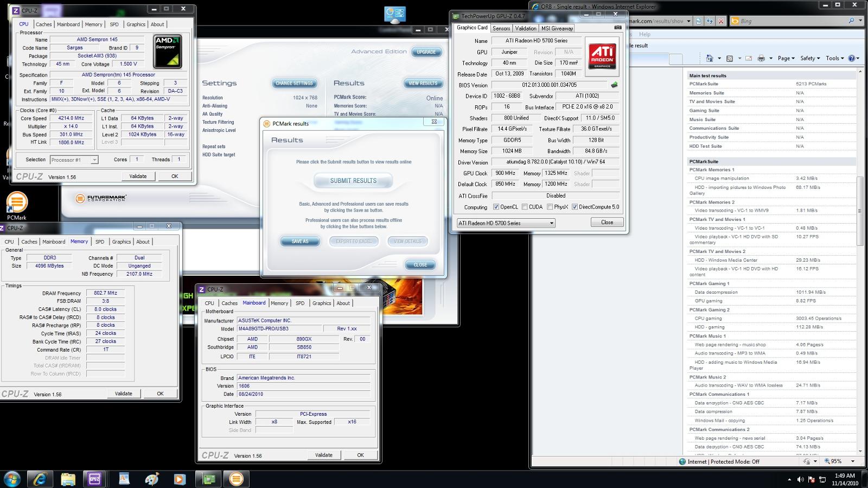Click the system tray volume icon
The width and height of the screenshot is (868, 488).
click(800, 479)
